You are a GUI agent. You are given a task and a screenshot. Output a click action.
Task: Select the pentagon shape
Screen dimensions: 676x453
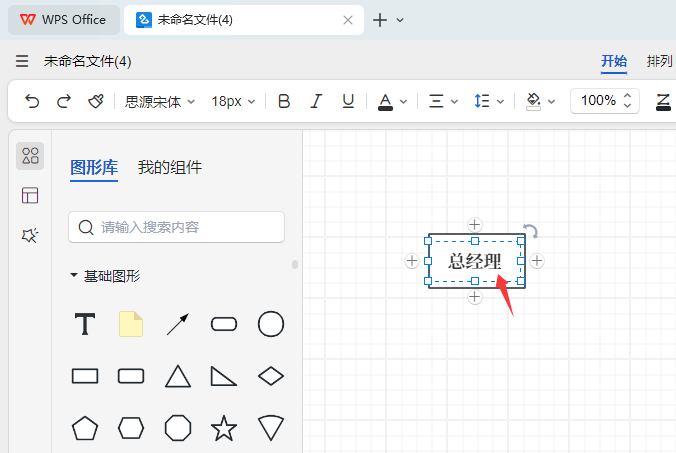(85, 428)
